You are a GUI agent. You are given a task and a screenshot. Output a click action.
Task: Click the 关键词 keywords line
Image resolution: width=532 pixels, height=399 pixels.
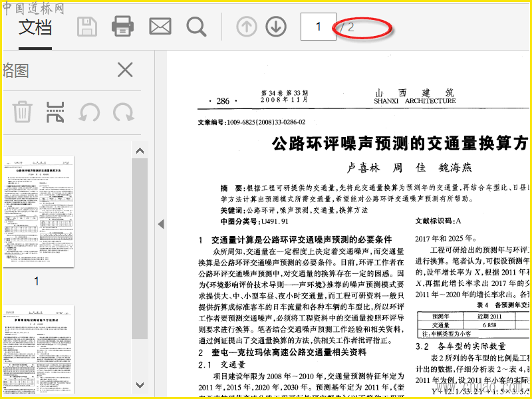click(294, 210)
